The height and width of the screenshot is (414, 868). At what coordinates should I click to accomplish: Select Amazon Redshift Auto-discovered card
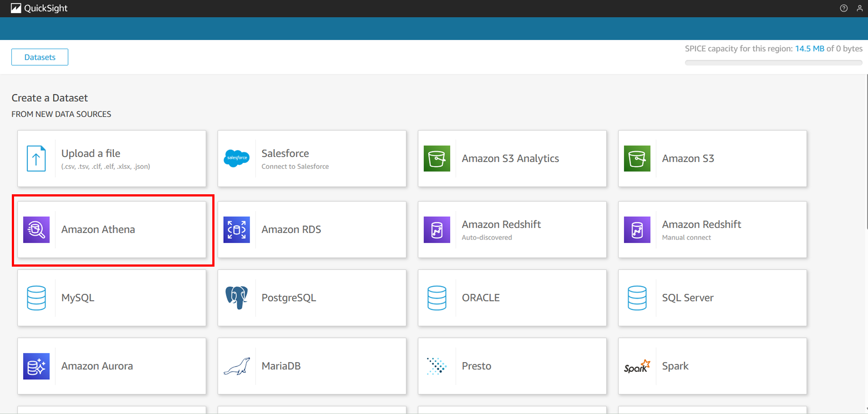point(512,229)
